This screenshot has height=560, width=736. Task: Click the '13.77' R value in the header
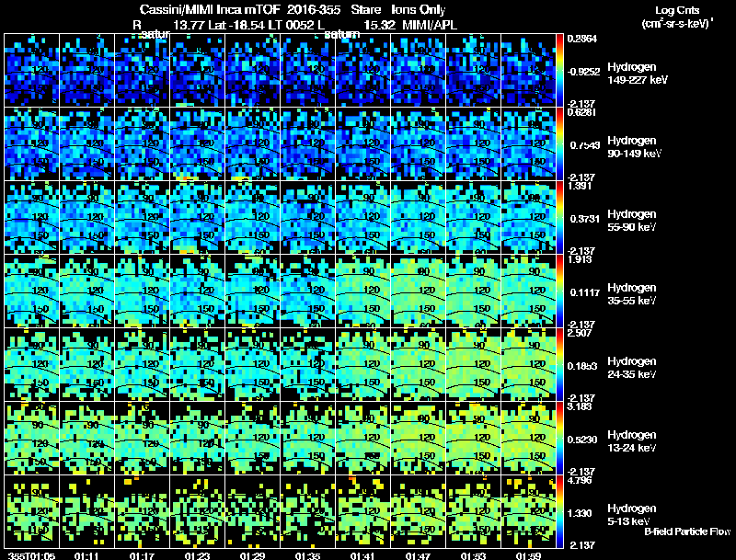point(189,25)
